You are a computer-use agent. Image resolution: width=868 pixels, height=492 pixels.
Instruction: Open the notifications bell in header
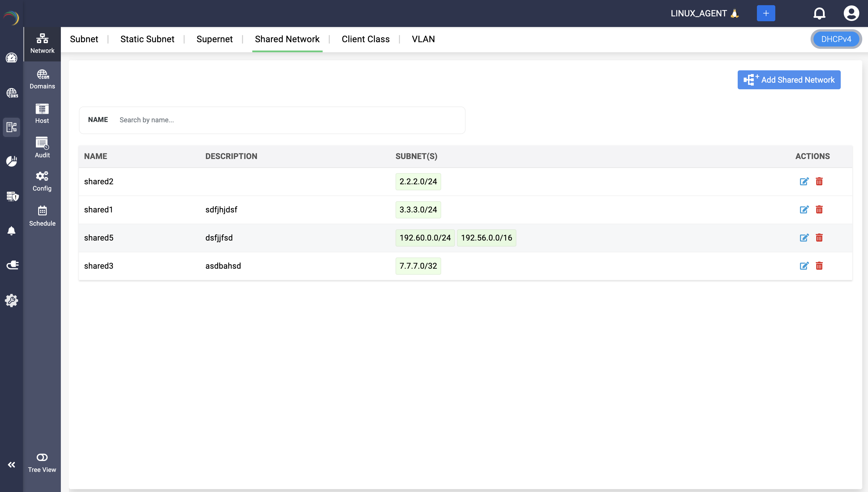tap(819, 13)
